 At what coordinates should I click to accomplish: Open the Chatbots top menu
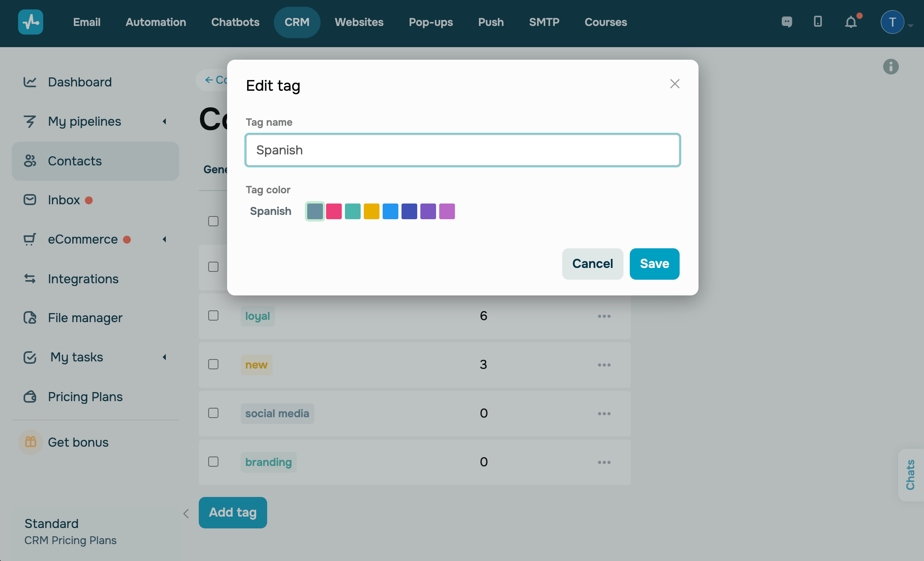pos(235,22)
